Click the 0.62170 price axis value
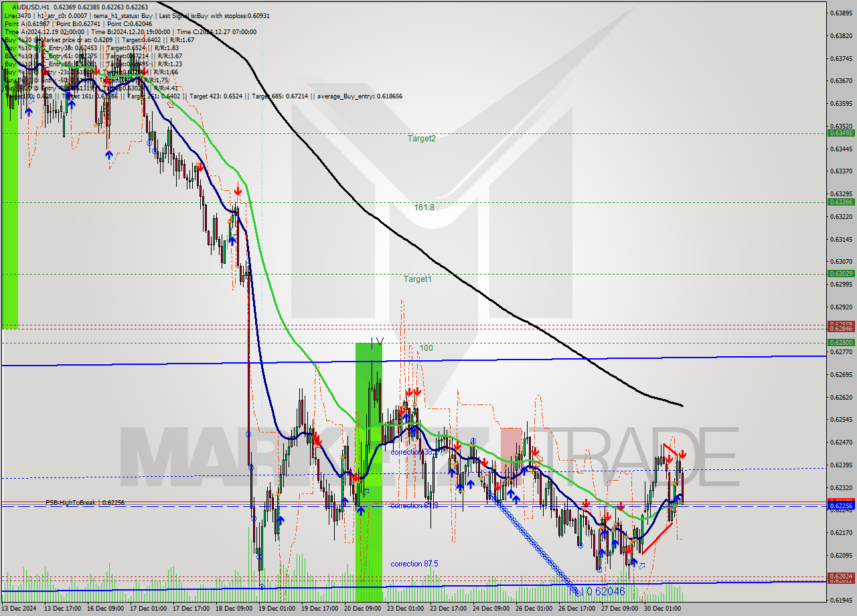The width and height of the screenshot is (857, 616). click(x=842, y=532)
